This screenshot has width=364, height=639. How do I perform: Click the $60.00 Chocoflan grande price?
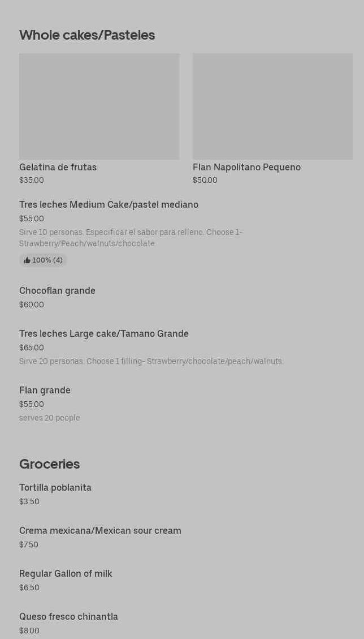tap(31, 305)
